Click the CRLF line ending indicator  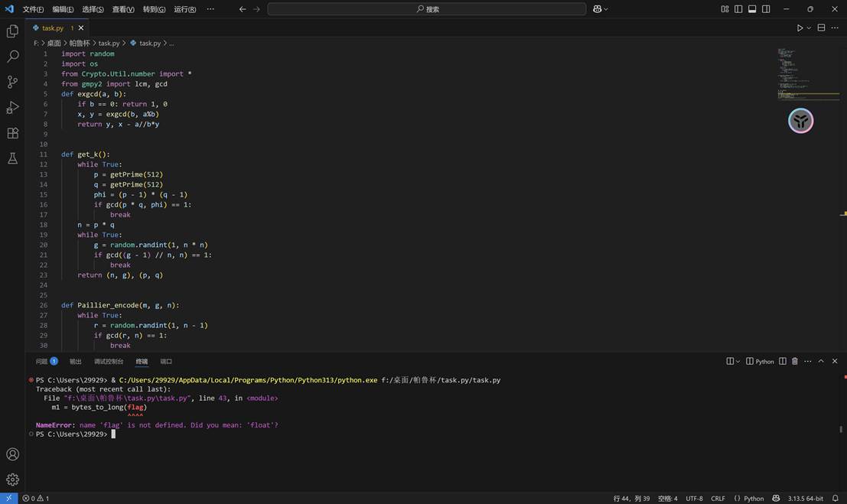pos(718,498)
